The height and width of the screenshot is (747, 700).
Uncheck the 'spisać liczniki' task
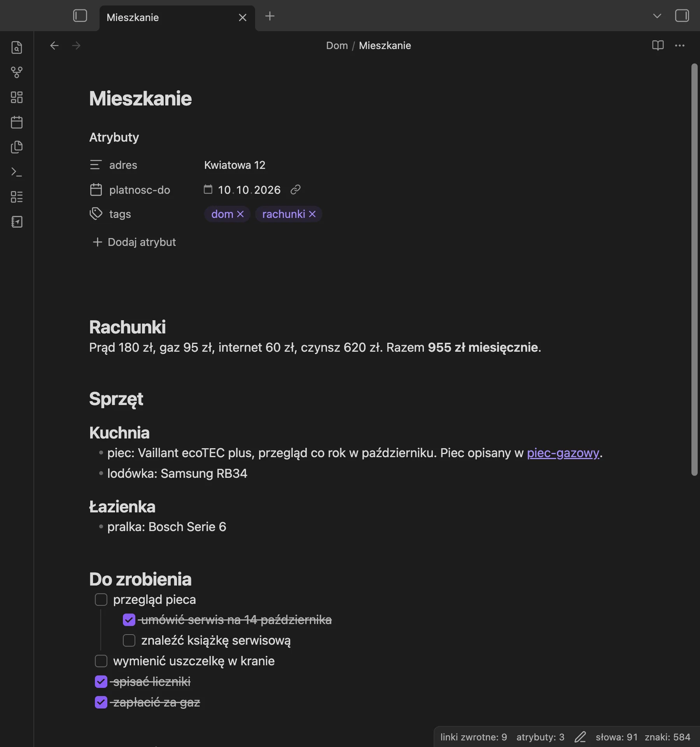pos(101,682)
